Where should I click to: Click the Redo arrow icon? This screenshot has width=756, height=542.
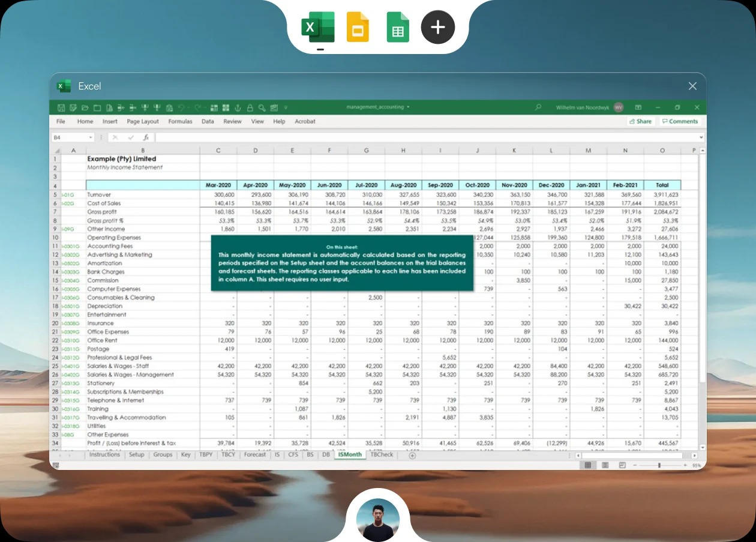pyautogui.click(x=197, y=107)
